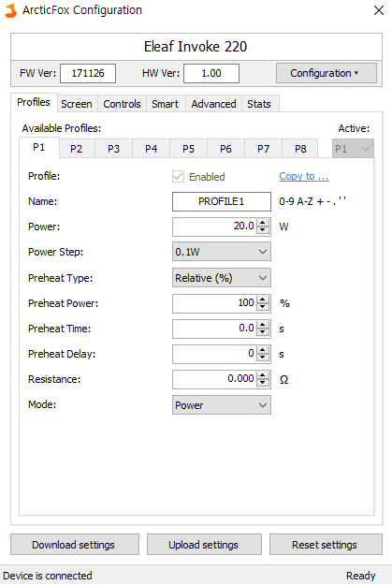The height and width of the screenshot is (585, 392).
Task: Open the Preheat Type dropdown
Action: click(222, 278)
